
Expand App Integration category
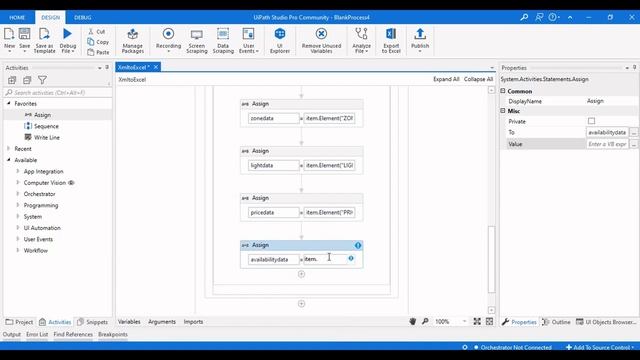[x=18, y=171]
